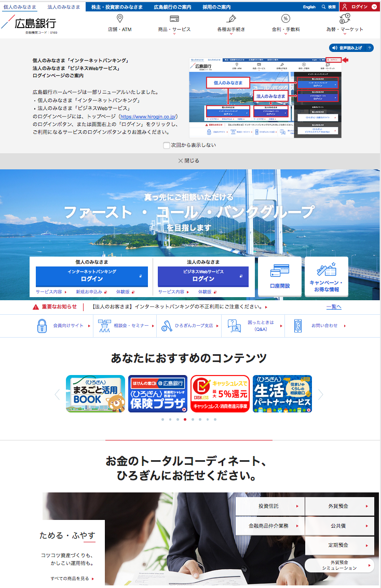Open 株主・投資家のみなさま menu item
Viewport: 381px width, 588px height.
pos(117,7)
